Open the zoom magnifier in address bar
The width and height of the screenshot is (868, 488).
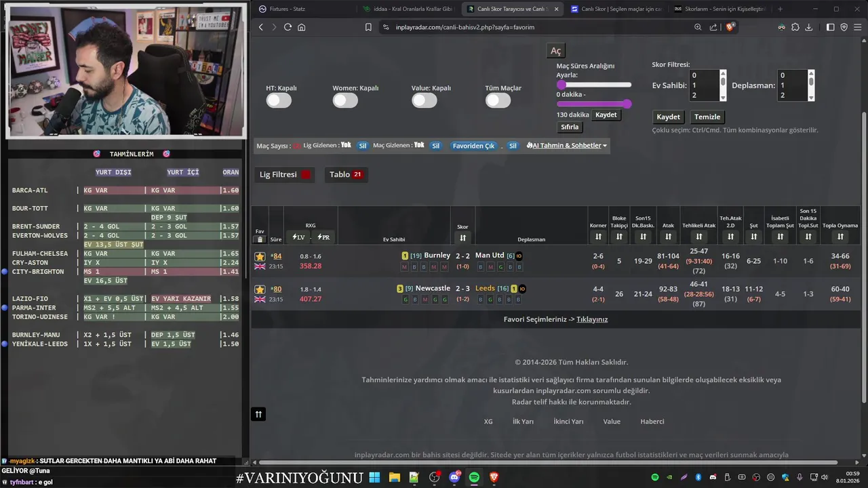pos(698,27)
